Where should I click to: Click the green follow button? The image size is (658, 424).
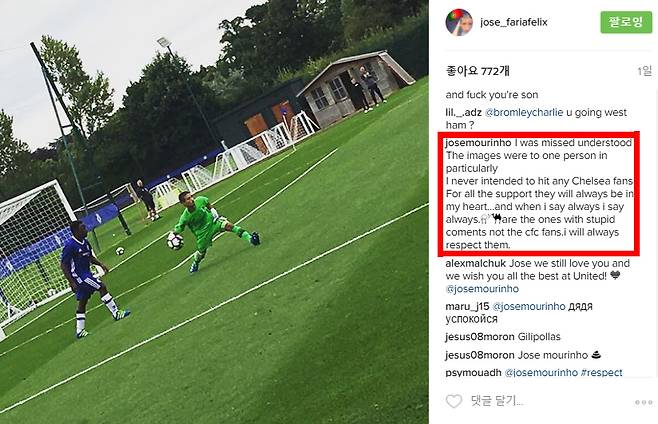[x=626, y=22]
